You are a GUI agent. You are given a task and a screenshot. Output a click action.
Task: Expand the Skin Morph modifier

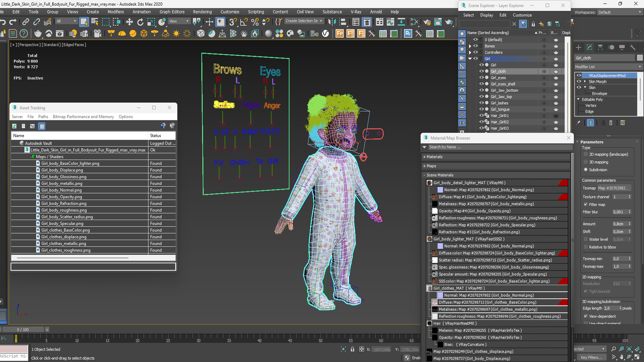585,81
